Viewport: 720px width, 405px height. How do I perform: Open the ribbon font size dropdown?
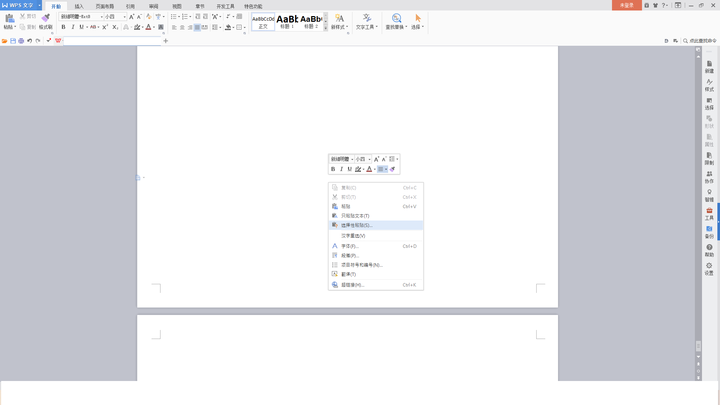point(124,17)
